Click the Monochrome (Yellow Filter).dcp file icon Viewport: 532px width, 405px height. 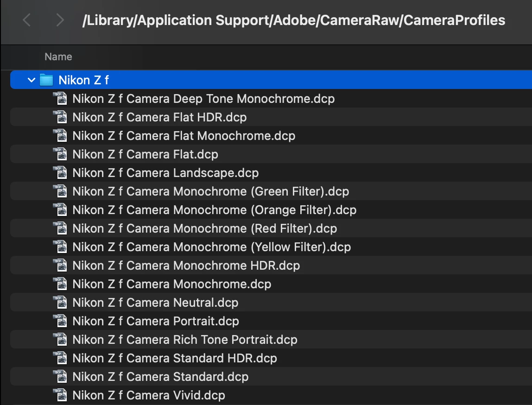[x=60, y=247]
